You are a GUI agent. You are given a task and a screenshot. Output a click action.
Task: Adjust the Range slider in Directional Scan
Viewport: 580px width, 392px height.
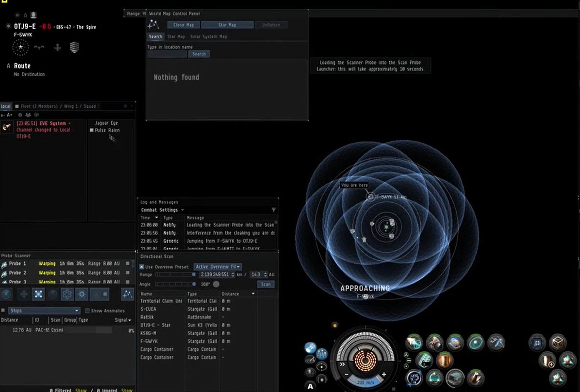(175, 274)
